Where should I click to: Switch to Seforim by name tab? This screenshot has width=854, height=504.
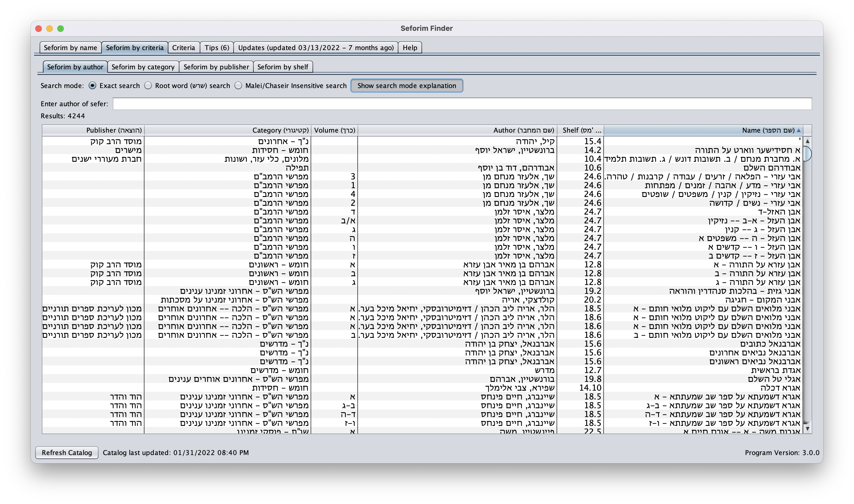(70, 48)
